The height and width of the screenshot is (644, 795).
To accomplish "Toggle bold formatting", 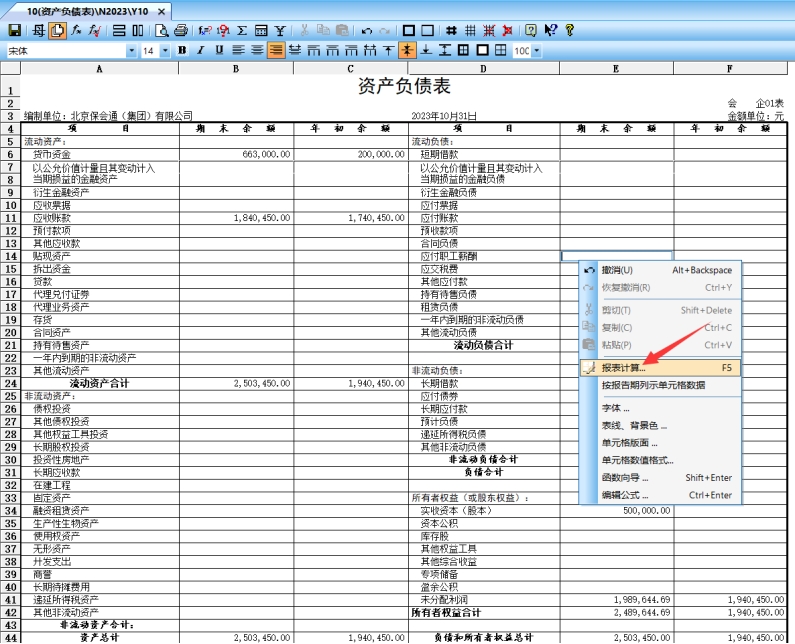I will 182,50.
